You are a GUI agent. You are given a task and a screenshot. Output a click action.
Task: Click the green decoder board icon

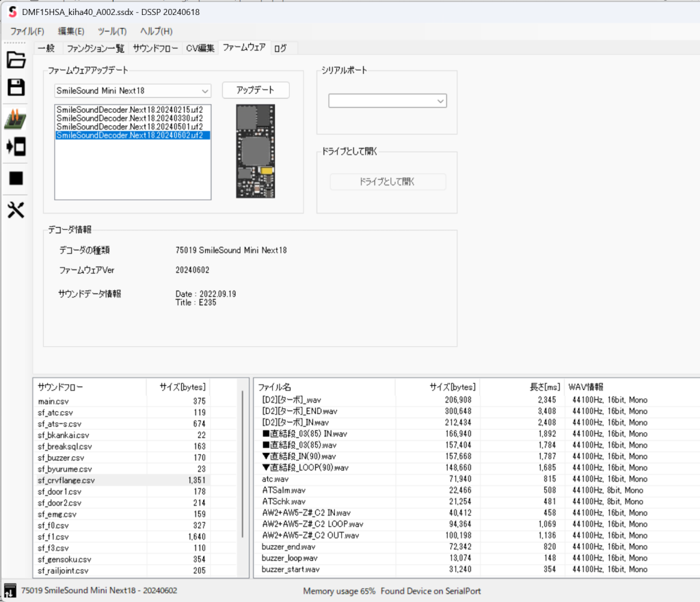click(16, 119)
